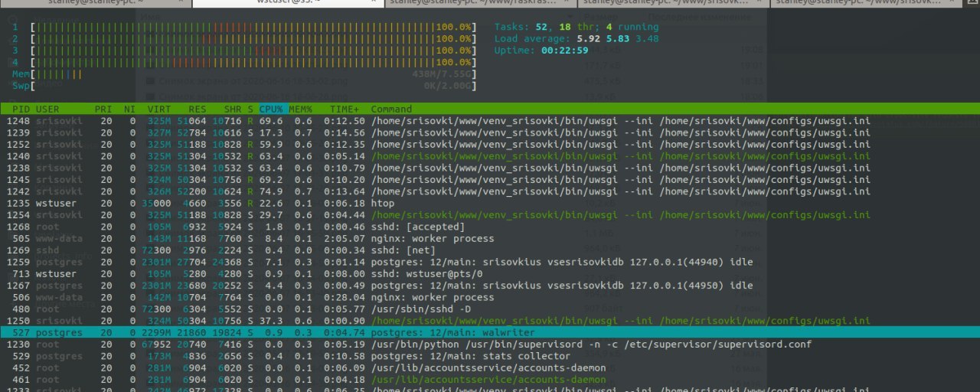Sort by the USER column header

[47, 109]
